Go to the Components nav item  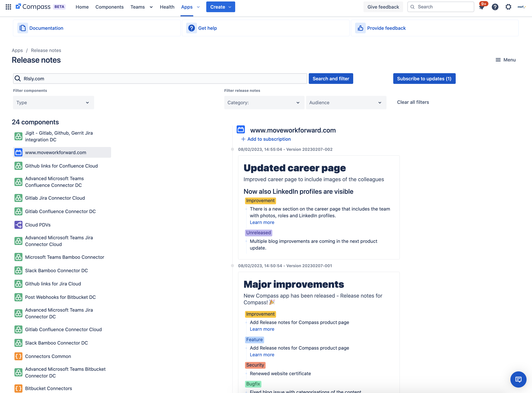109,7
